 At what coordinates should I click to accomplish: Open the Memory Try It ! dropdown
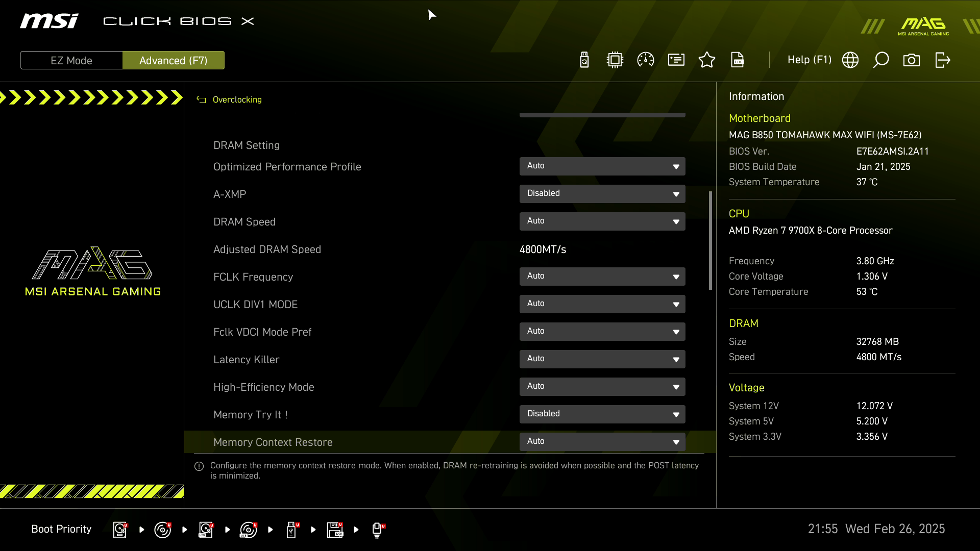click(602, 414)
